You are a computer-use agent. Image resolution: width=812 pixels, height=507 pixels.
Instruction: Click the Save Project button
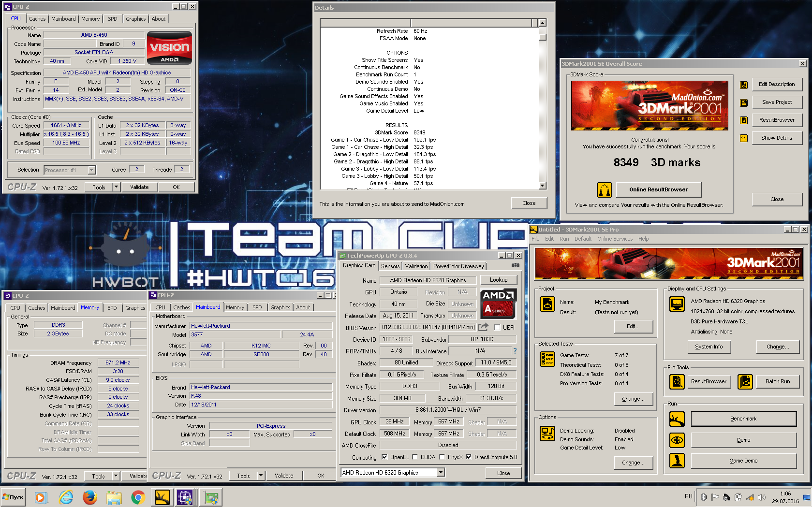(777, 102)
